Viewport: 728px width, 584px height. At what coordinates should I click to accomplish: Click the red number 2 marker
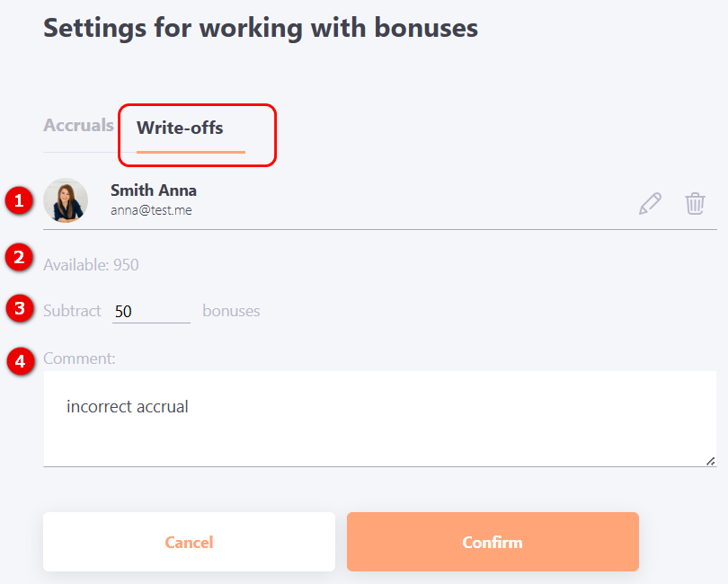pyautogui.click(x=19, y=257)
